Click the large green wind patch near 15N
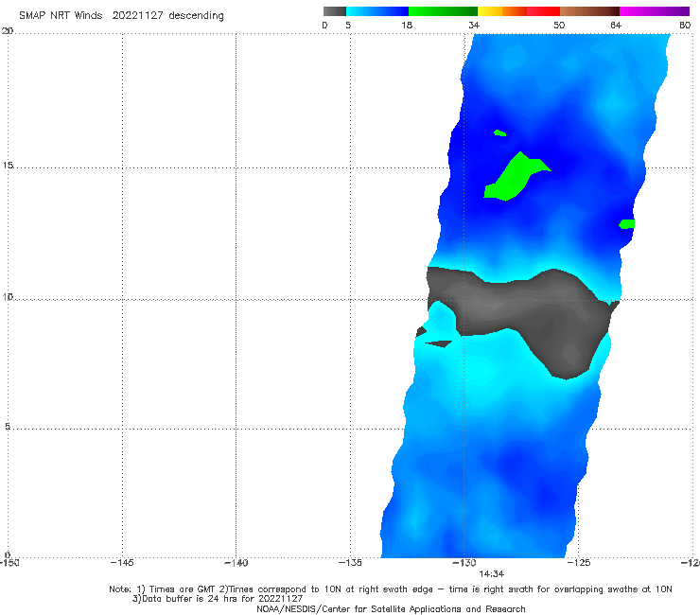Viewport: 700px width, 615px height. [x=515, y=179]
